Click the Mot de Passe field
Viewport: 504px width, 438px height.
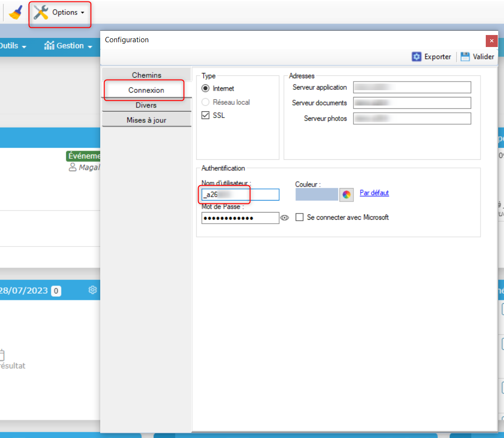240,218
